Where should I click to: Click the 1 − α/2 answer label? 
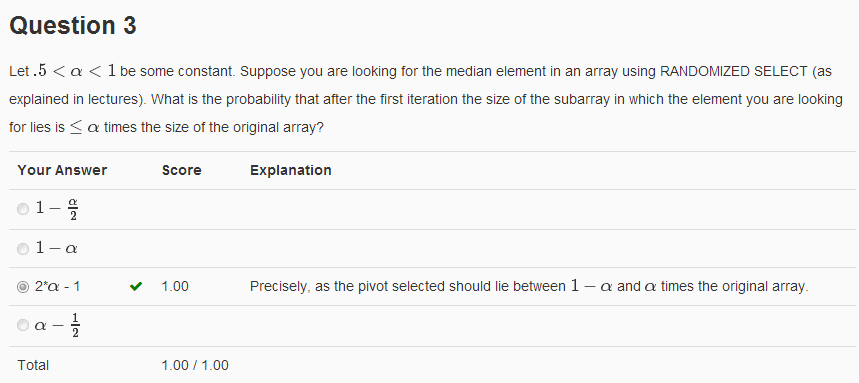click(57, 209)
